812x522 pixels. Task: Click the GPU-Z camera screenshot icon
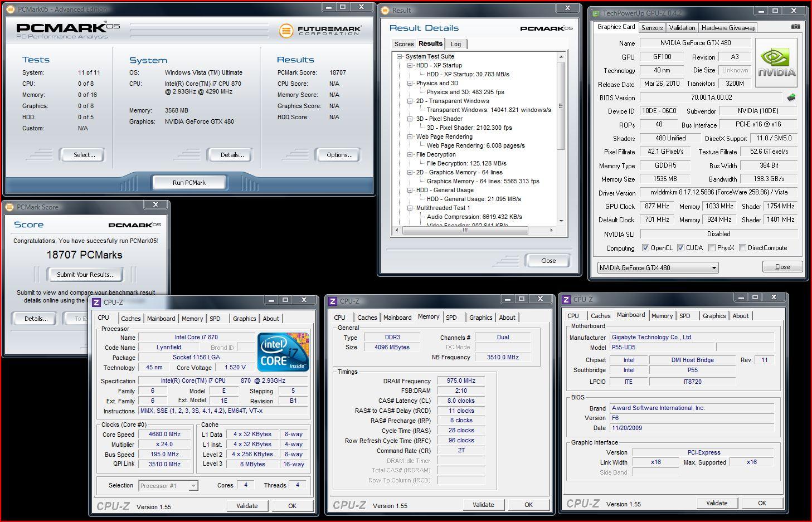[x=795, y=27]
